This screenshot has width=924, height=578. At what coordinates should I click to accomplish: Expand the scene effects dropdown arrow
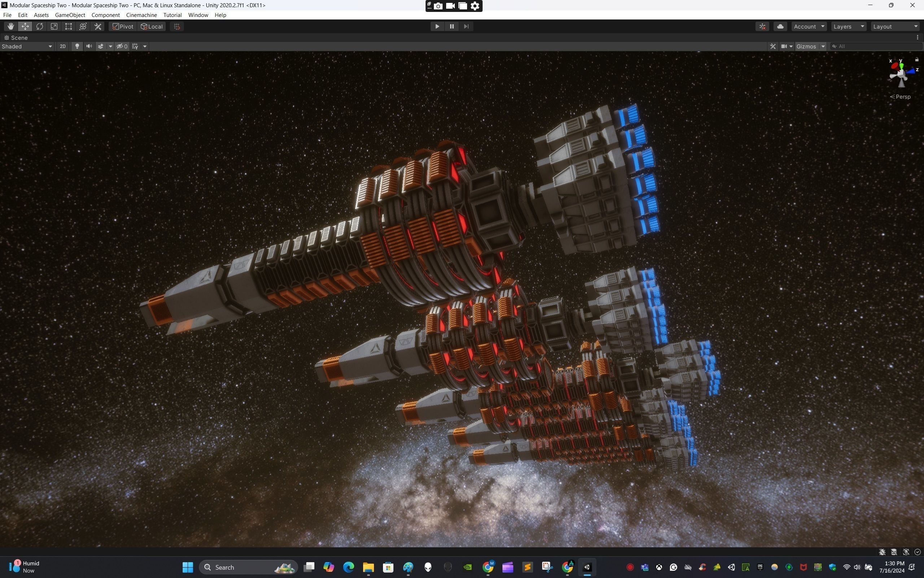coord(110,46)
